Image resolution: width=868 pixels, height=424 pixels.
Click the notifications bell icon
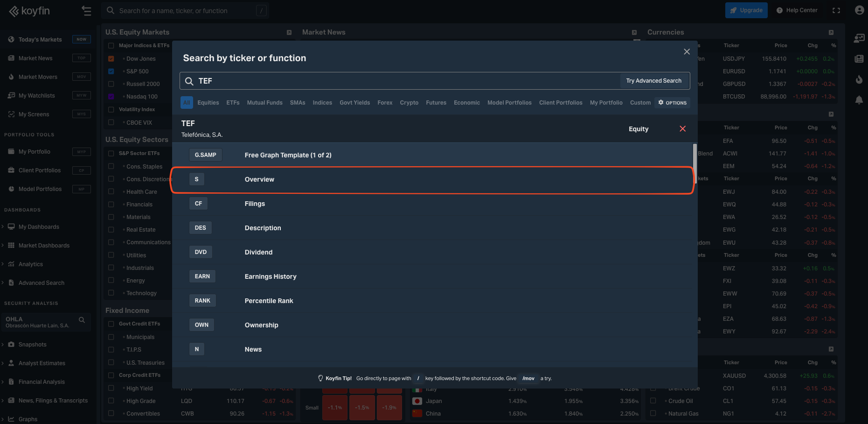point(859,100)
